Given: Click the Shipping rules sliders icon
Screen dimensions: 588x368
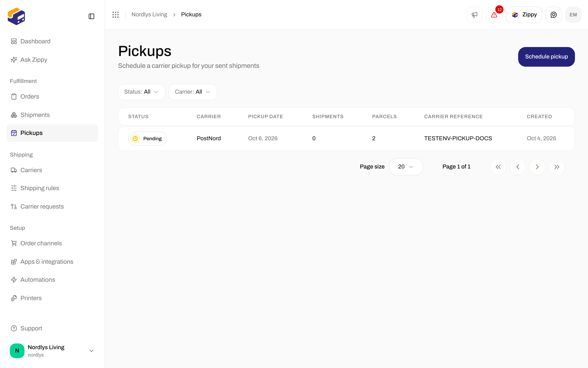Looking at the screenshot, I should pos(14,188).
